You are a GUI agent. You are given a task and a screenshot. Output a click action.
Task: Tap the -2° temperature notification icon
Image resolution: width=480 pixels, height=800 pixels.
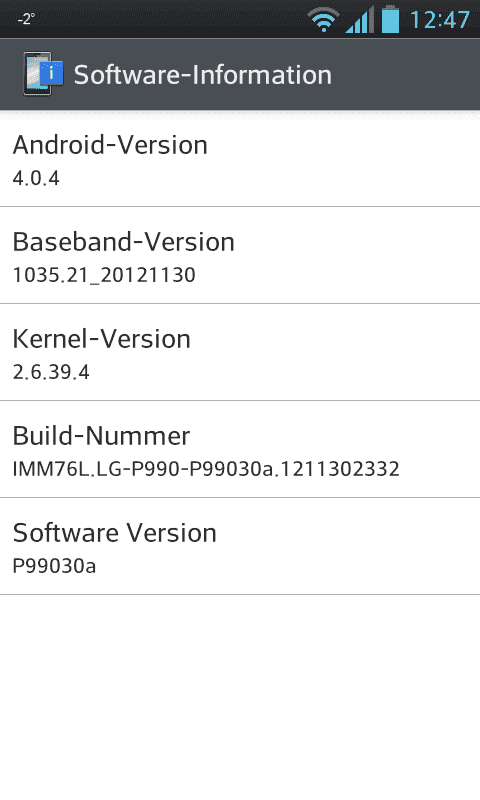pos(26,19)
